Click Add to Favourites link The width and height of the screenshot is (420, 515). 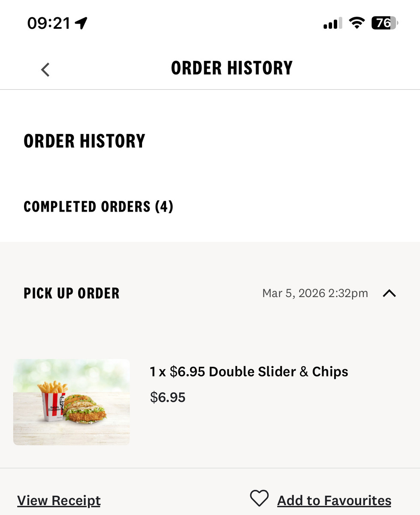coord(334,500)
